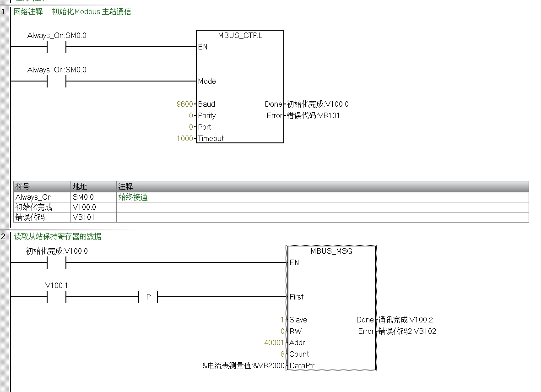
Task: Click MBUS_MSG Done output 通讯完成:V100.2
Action: (x=406, y=320)
